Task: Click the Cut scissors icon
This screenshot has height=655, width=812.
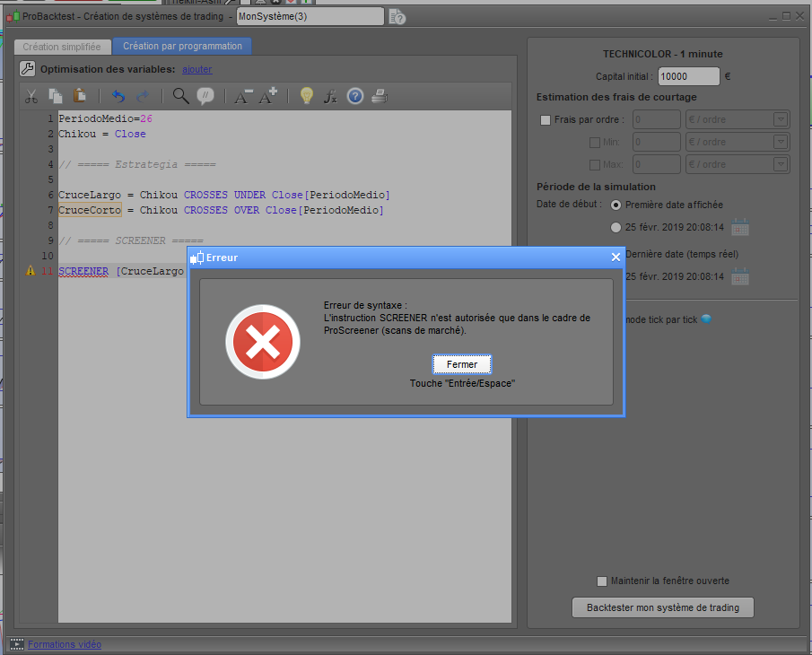Action: click(31, 96)
